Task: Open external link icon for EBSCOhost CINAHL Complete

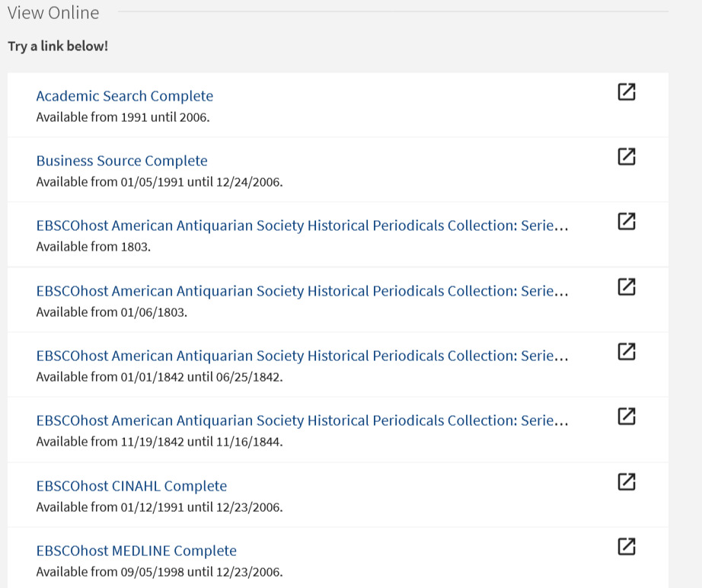Action: click(626, 481)
